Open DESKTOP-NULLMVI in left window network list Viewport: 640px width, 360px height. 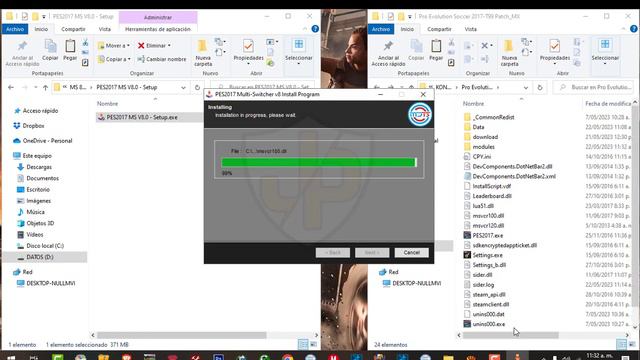tap(51, 283)
